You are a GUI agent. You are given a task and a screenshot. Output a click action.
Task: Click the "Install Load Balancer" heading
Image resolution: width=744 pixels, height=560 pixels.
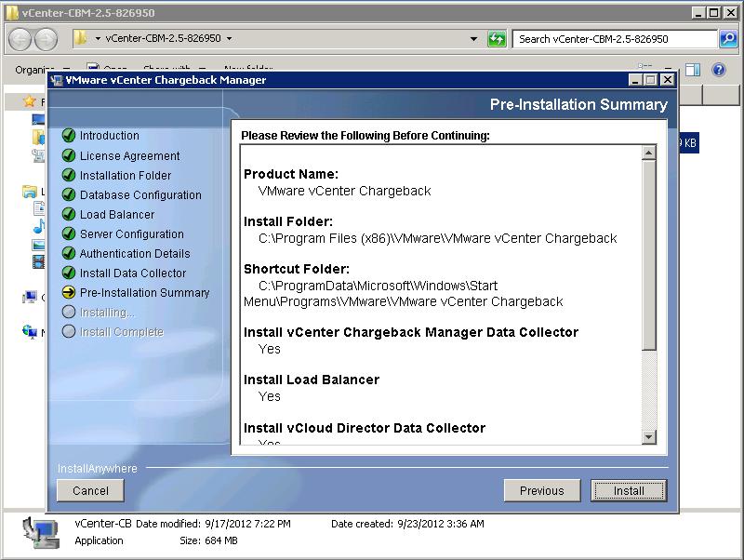[x=312, y=380]
